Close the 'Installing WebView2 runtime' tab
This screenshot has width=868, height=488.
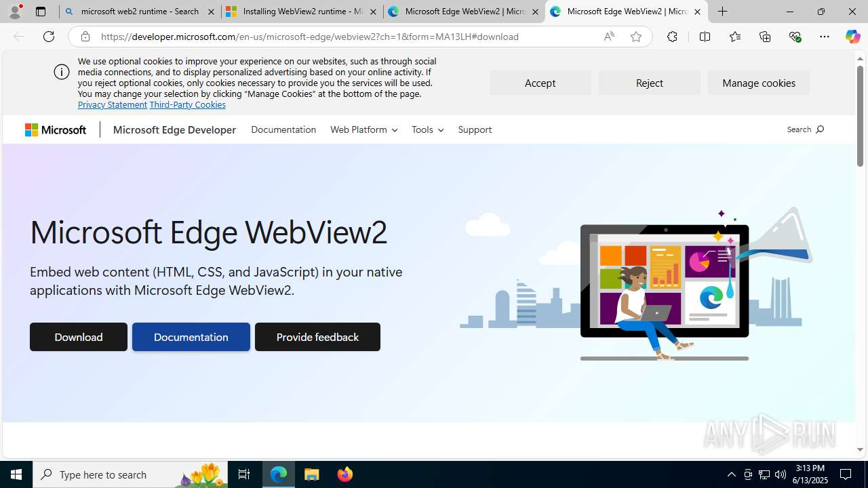coord(373,12)
